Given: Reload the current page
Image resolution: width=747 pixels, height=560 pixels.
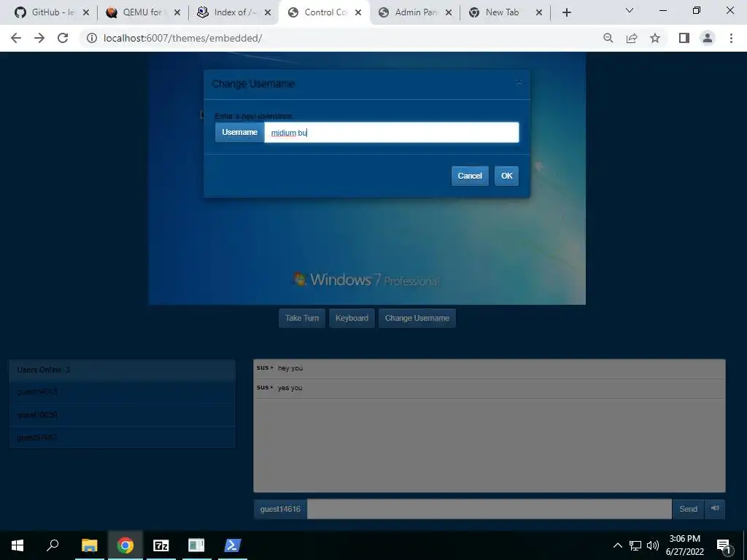Looking at the screenshot, I should coord(63,38).
